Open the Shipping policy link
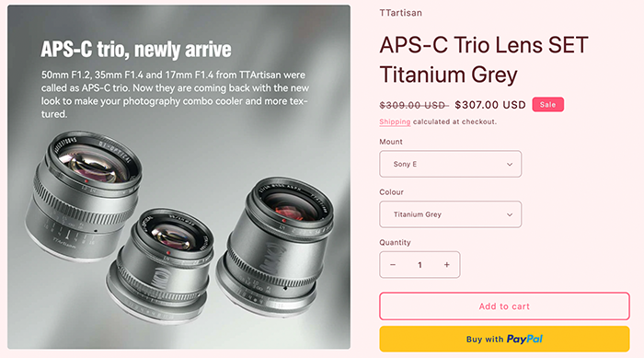 [x=395, y=121]
